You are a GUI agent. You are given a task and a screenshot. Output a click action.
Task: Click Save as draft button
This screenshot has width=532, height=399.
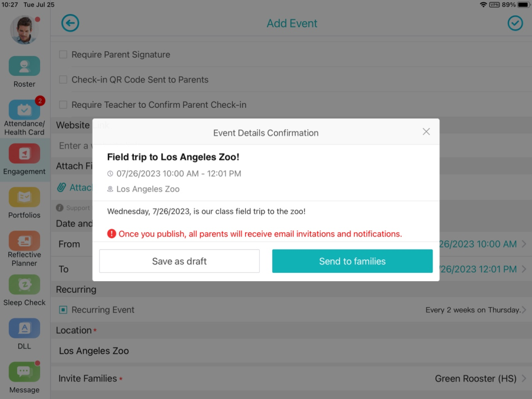coord(179,261)
